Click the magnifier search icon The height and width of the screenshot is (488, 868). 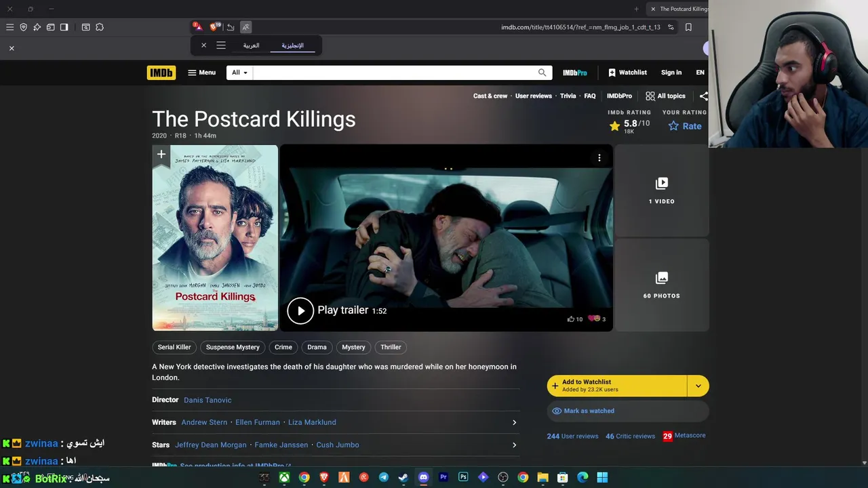point(542,73)
